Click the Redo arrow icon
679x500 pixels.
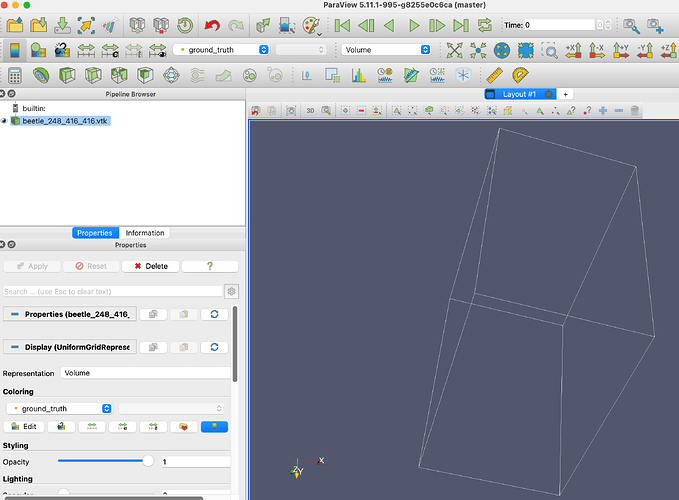point(236,26)
